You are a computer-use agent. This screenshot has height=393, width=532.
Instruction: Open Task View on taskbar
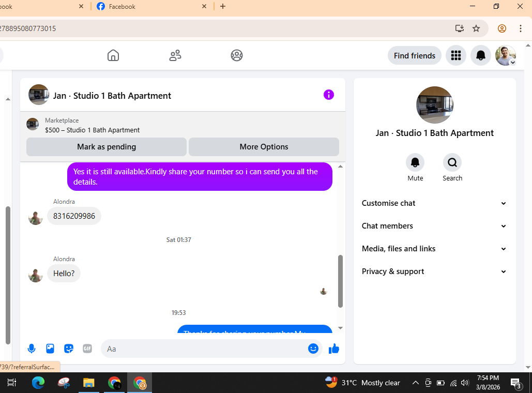coord(11,383)
